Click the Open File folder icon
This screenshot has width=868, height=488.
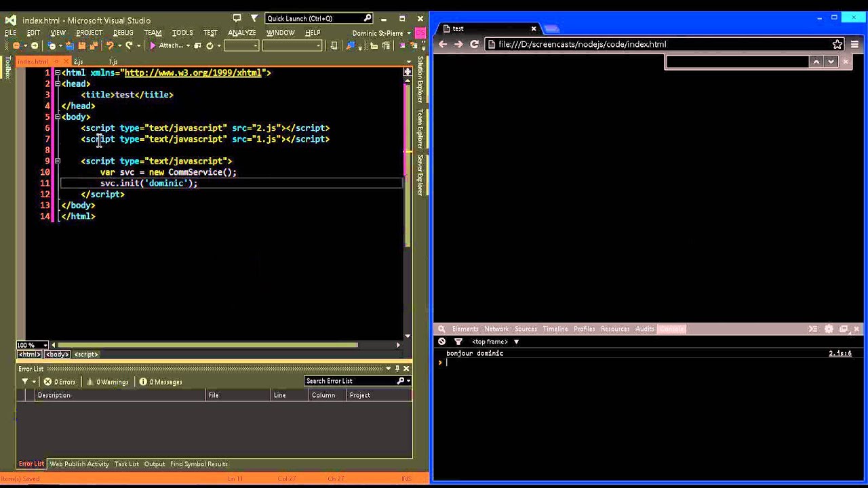(x=69, y=45)
